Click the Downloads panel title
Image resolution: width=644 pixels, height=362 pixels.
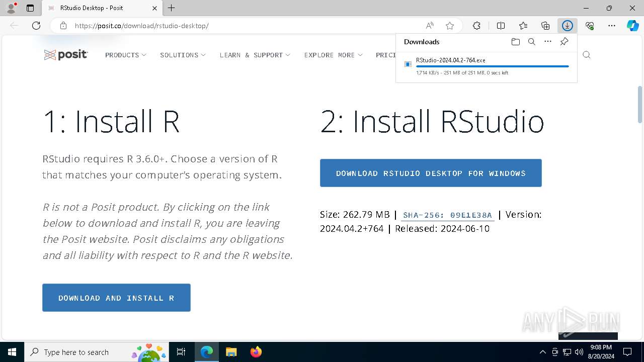422,42
